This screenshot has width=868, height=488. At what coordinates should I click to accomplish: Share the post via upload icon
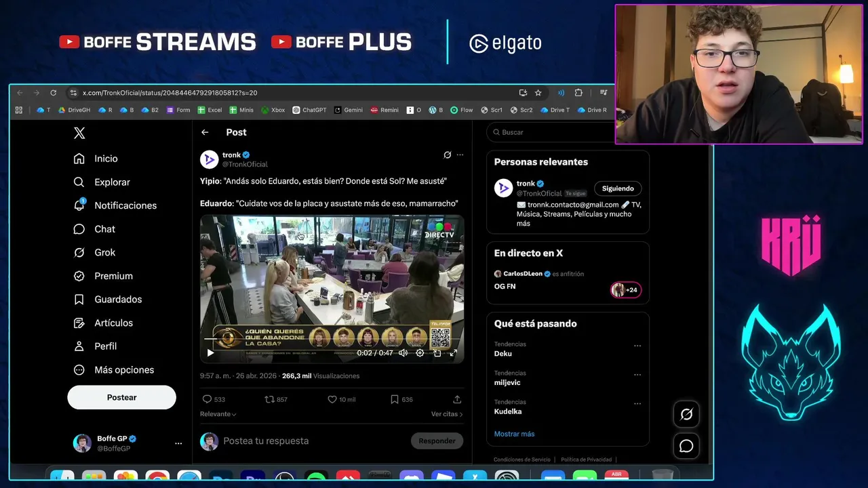click(x=457, y=399)
